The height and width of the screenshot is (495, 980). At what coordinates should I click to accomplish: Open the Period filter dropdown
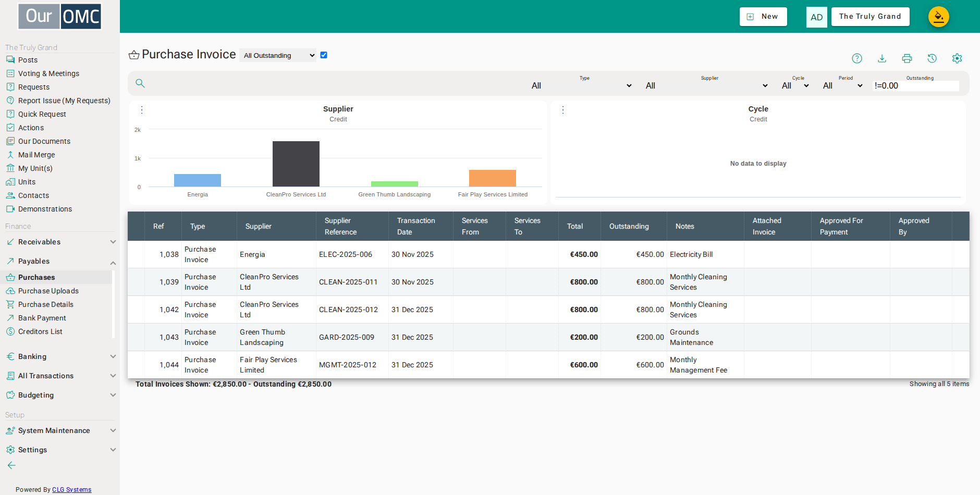(843, 85)
